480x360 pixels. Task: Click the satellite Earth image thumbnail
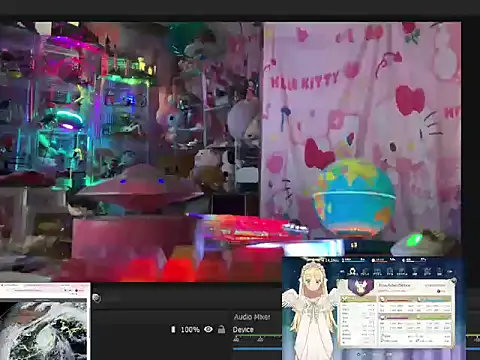(x=45, y=330)
